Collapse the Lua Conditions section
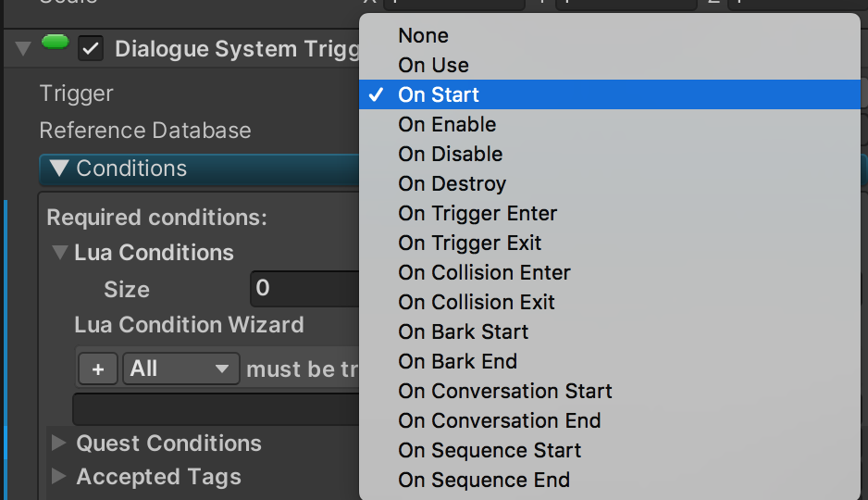This screenshot has width=868, height=500. coord(60,253)
